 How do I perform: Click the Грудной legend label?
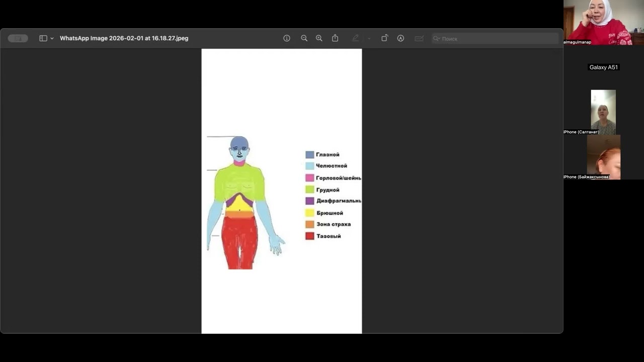pos(328,190)
